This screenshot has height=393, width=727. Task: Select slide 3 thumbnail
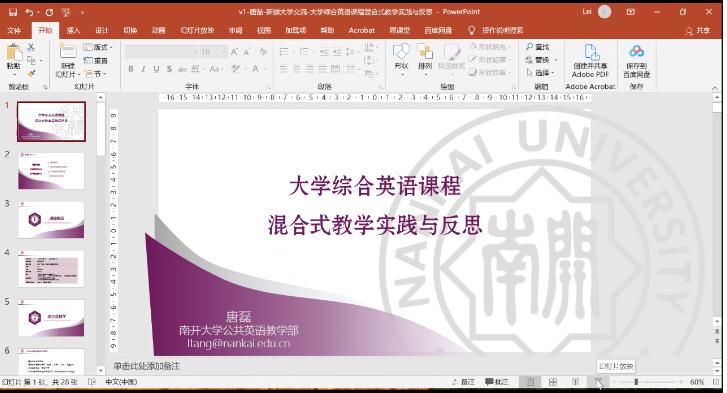click(51, 219)
